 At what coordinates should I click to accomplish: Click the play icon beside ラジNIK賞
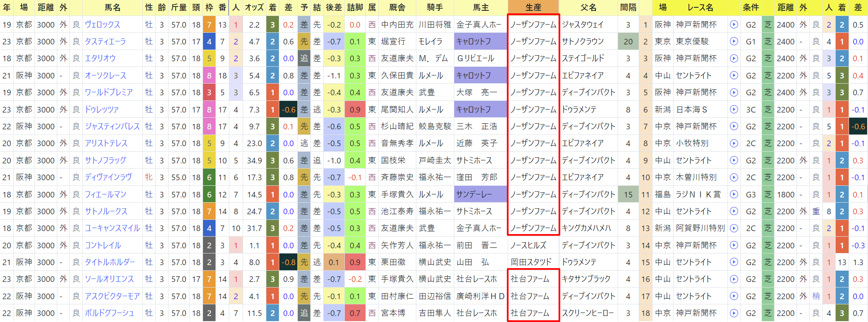(x=734, y=194)
